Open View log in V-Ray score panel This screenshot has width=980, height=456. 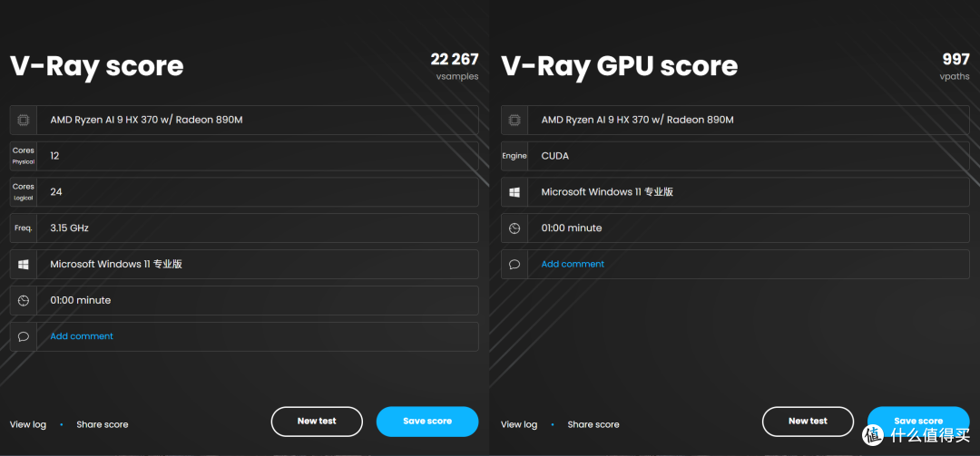click(x=28, y=424)
